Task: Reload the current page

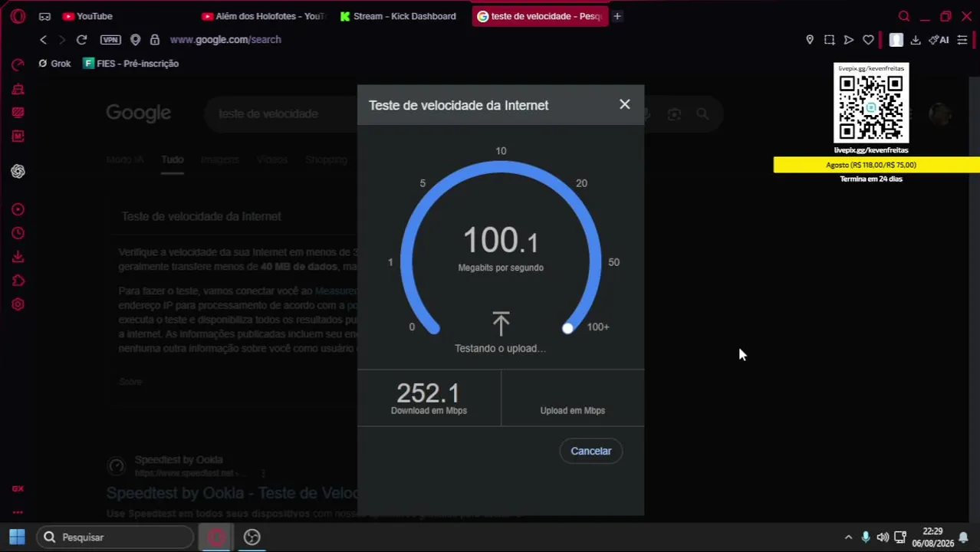Action: pos(81,40)
